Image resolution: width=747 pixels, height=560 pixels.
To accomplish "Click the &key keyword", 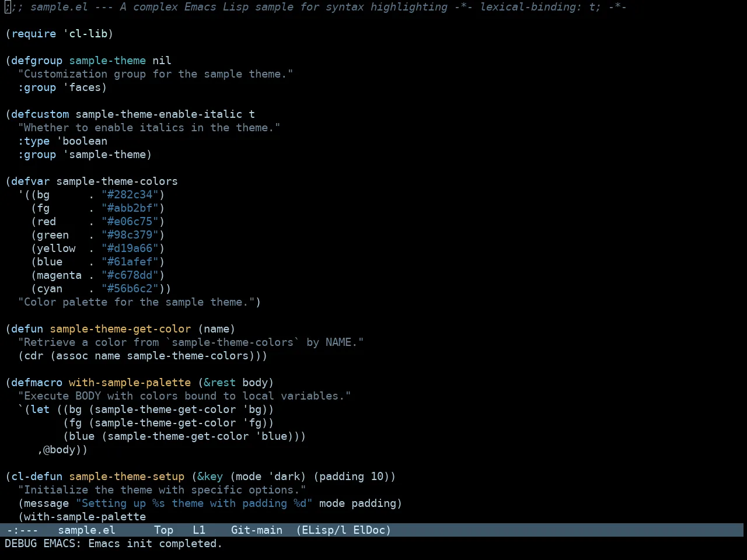I will pos(210,476).
